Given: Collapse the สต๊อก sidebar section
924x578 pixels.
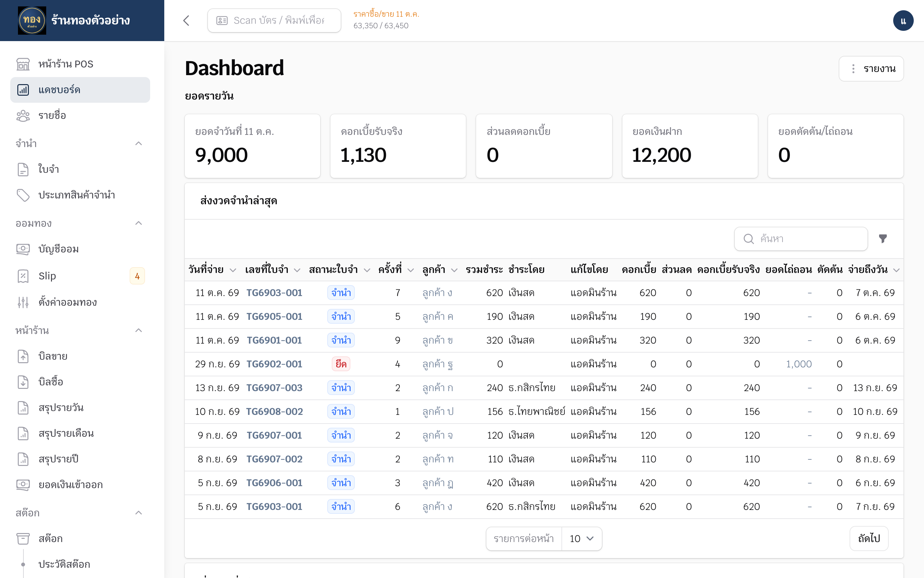Looking at the screenshot, I should pos(139,513).
